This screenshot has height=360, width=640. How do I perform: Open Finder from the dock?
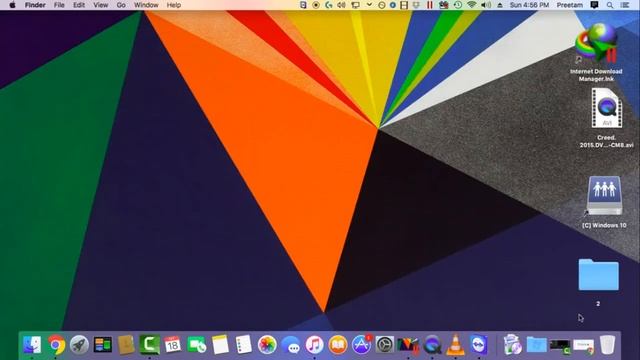point(32,345)
